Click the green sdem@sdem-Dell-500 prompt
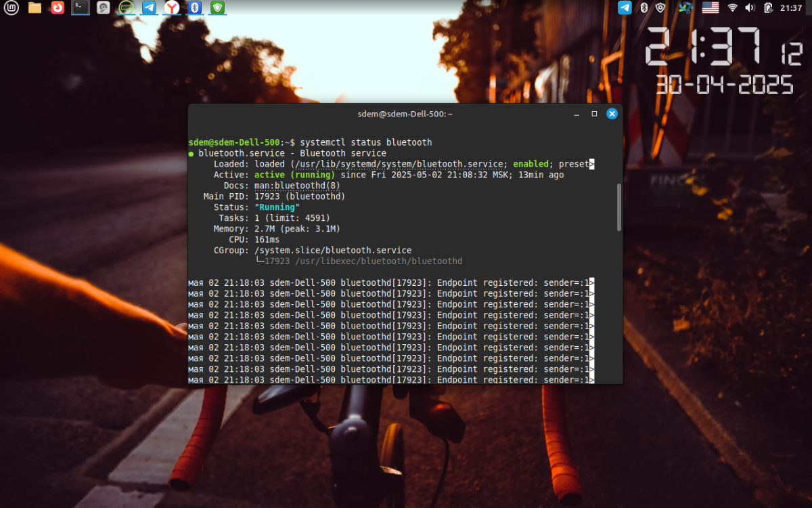812x508 pixels. tap(234, 142)
